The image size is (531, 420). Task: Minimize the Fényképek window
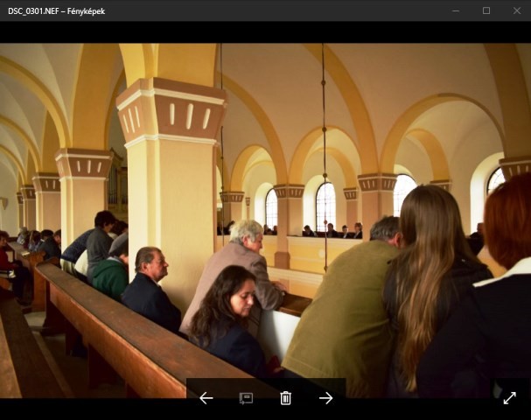pos(456,10)
